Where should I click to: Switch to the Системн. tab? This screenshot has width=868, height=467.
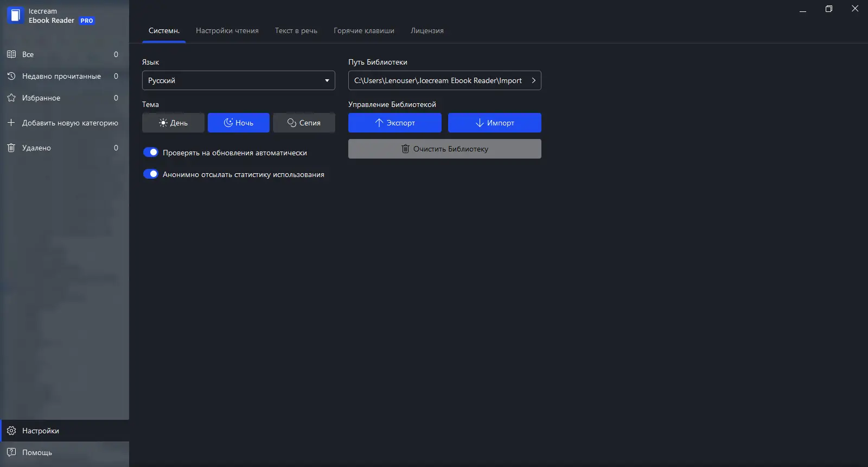(164, 30)
